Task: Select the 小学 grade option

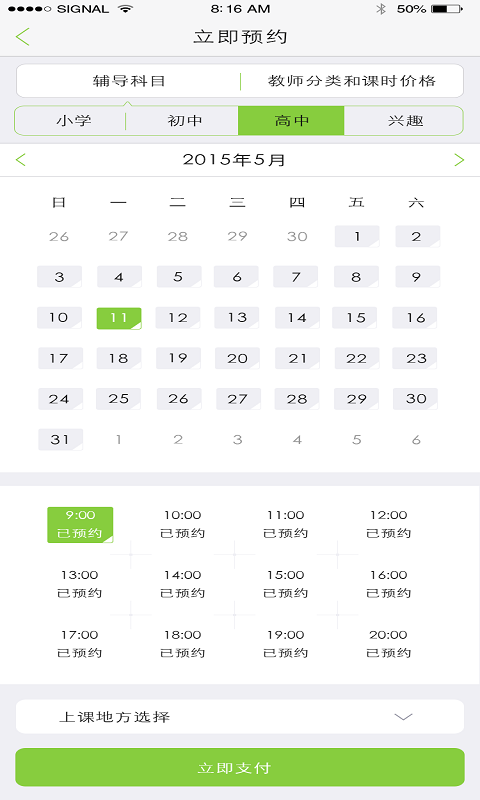Action: tap(73, 121)
